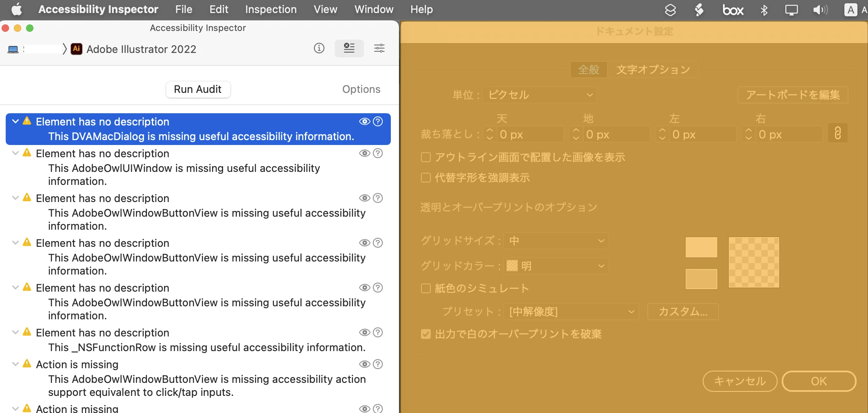Open the Settings sliders view icon
This screenshot has width=868, height=413.
pyautogui.click(x=379, y=48)
